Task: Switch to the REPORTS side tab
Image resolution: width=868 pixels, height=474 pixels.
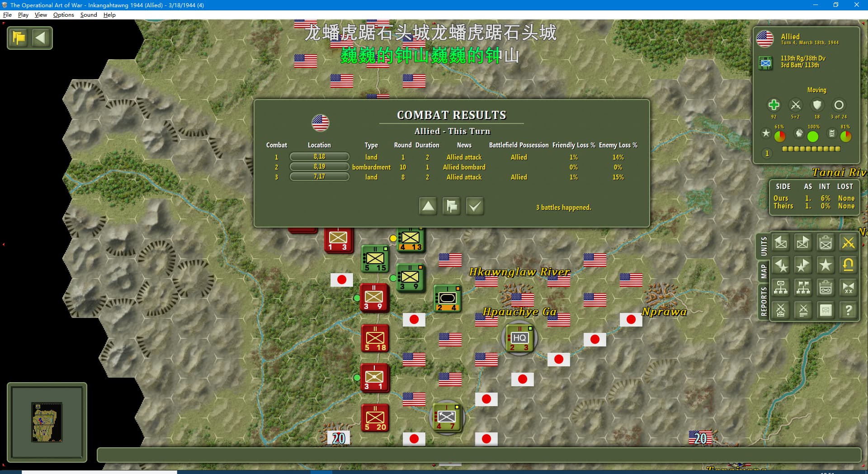Action: pyautogui.click(x=764, y=301)
